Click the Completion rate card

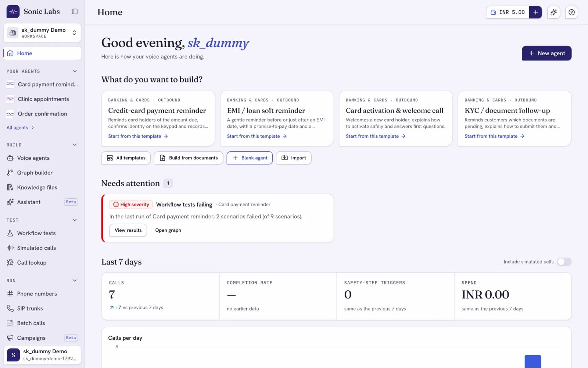click(x=278, y=296)
